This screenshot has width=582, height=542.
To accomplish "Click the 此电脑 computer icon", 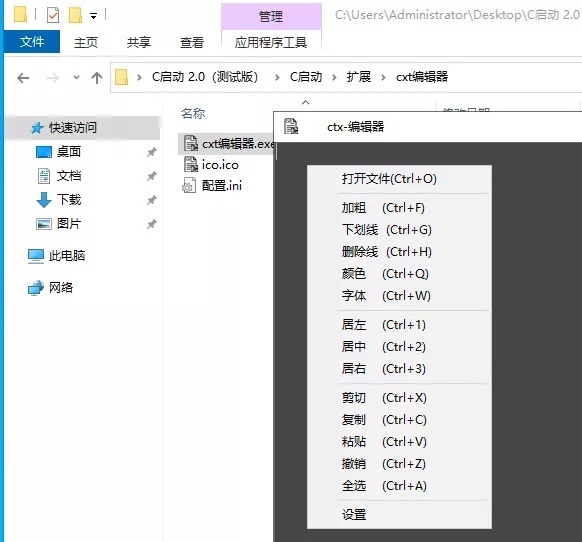I will point(36,256).
